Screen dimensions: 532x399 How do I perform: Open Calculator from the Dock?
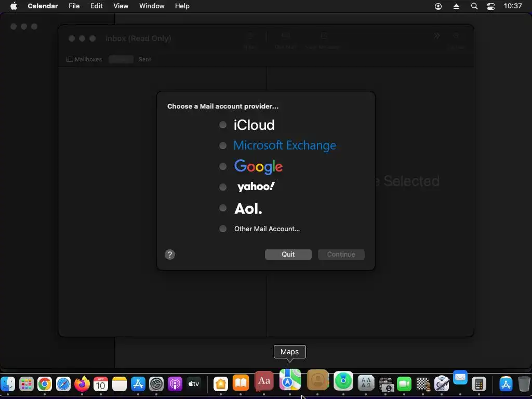point(478,384)
